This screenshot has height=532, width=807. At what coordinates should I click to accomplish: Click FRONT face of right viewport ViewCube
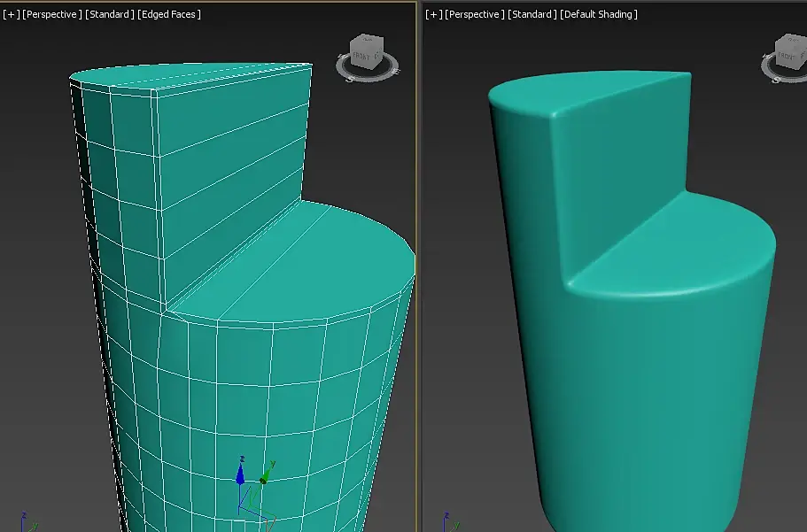787,54
